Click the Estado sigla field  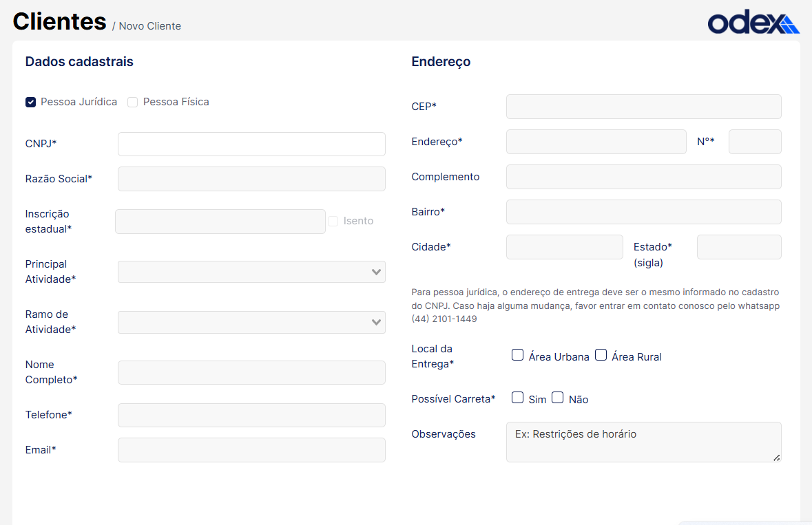(x=739, y=247)
